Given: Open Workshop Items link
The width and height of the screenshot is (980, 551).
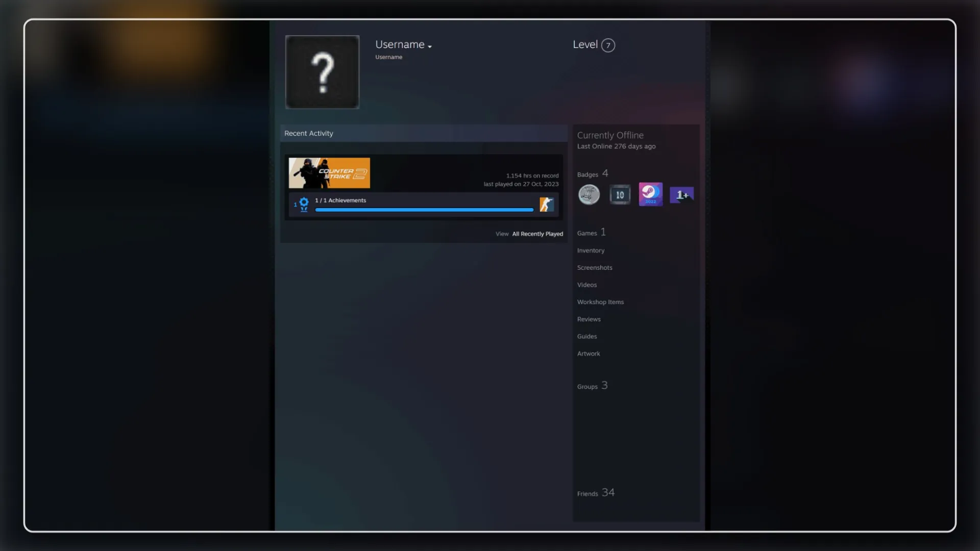Looking at the screenshot, I should tap(600, 302).
